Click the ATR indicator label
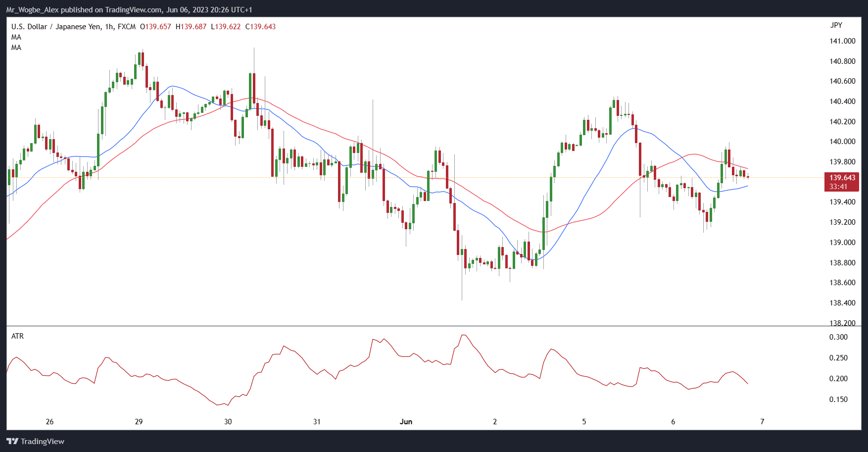 17,336
